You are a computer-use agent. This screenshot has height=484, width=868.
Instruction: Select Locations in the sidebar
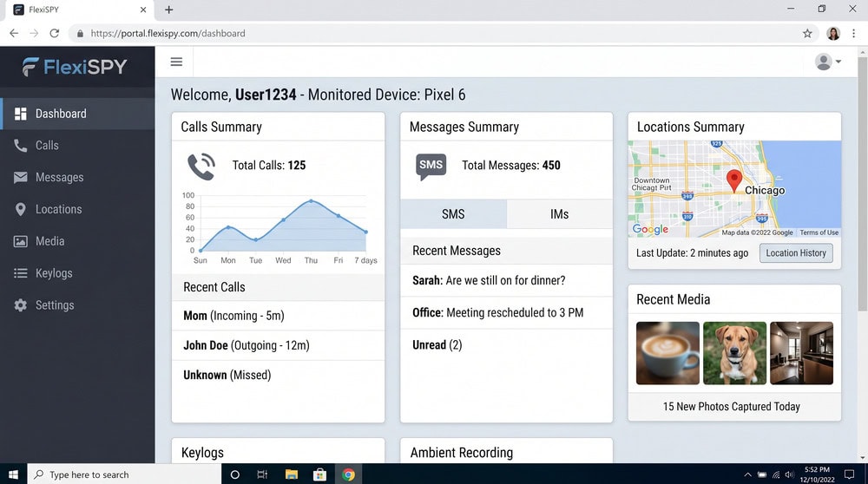[77, 209]
